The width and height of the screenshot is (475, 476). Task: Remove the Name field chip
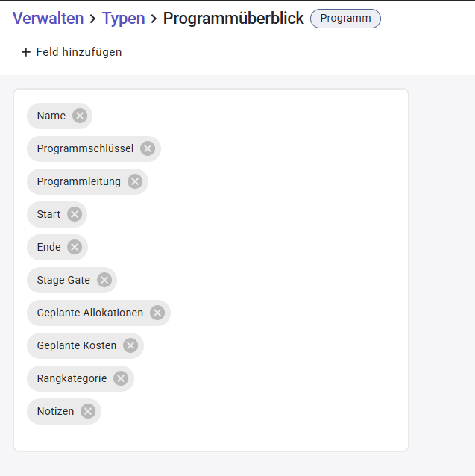pyautogui.click(x=80, y=116)
